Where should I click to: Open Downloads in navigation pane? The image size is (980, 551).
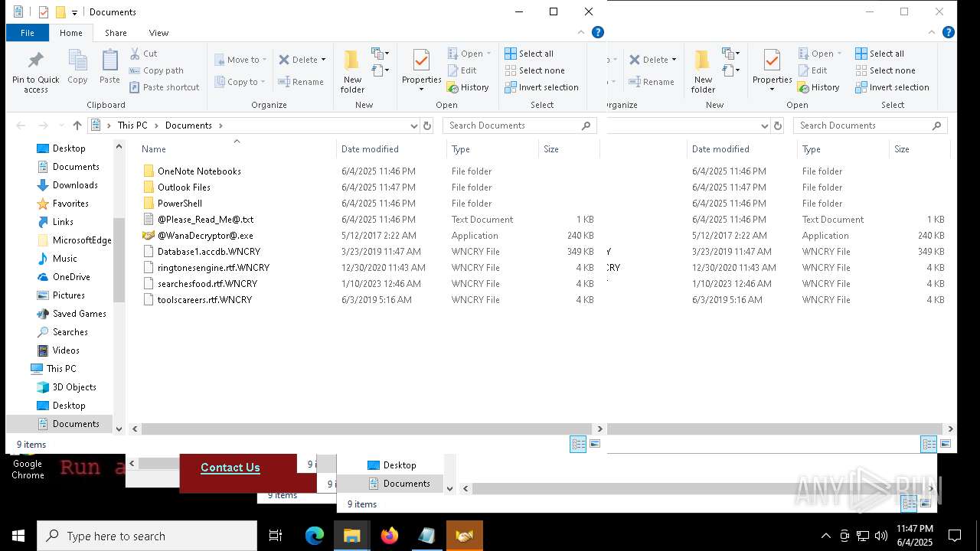[x=75, y=185]
